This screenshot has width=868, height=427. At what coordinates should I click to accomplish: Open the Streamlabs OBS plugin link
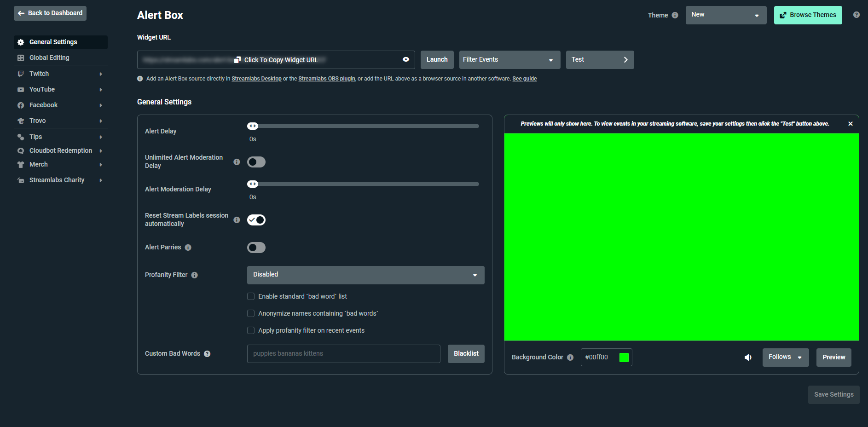pos(327,79)
